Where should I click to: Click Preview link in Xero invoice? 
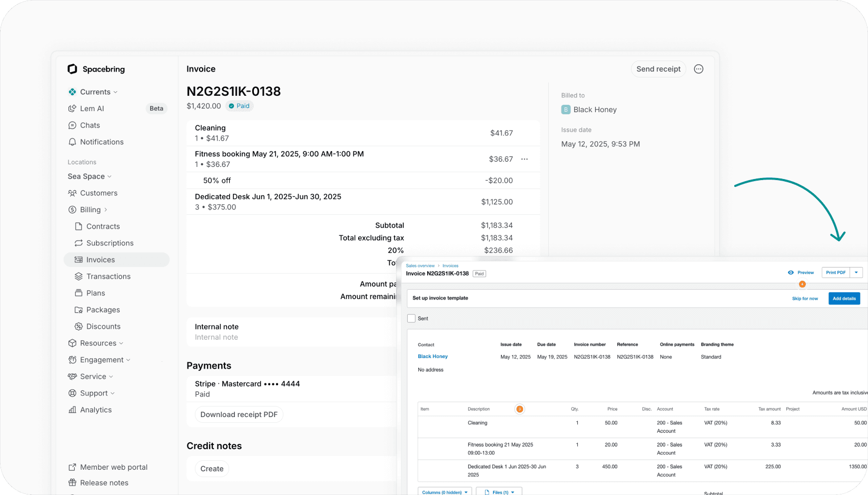point(806,273)
